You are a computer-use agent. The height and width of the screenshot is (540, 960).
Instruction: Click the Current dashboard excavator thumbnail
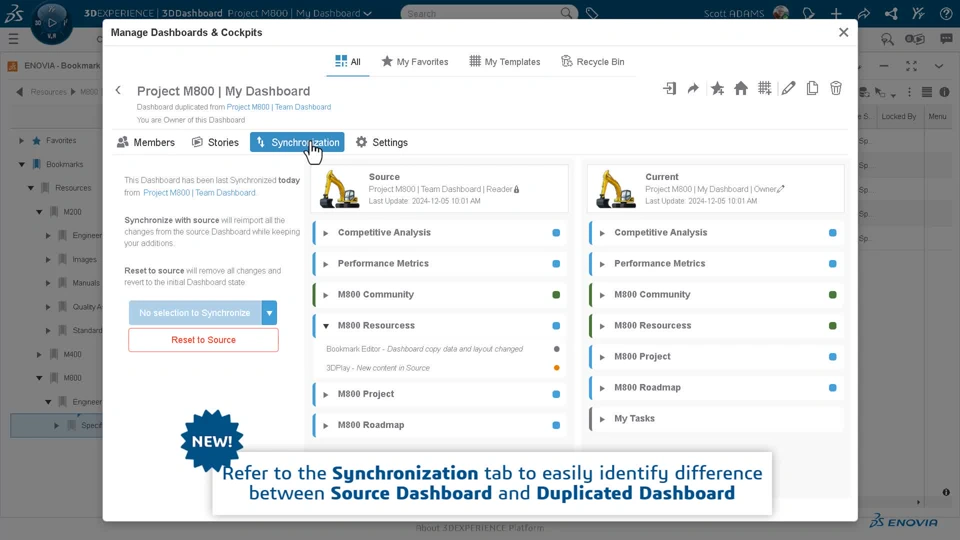[x=616, y=189]
